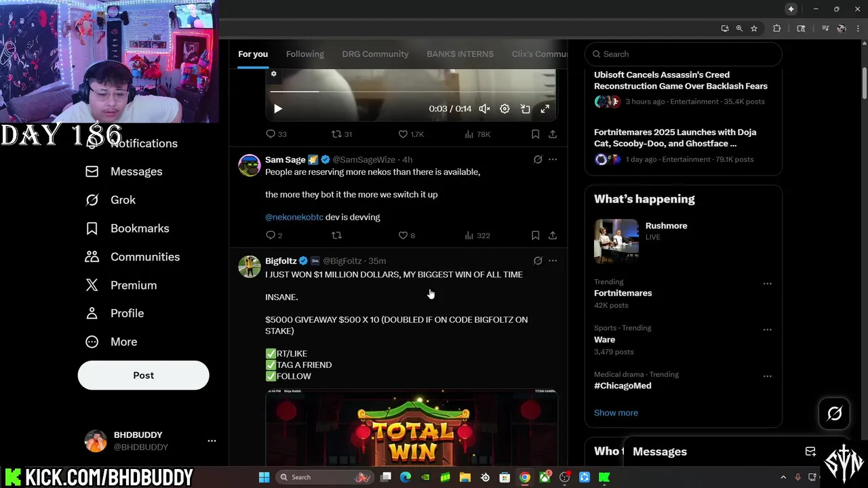Open Chrome media controls icon
868x488 pixels.
click(x=825, y=28)
